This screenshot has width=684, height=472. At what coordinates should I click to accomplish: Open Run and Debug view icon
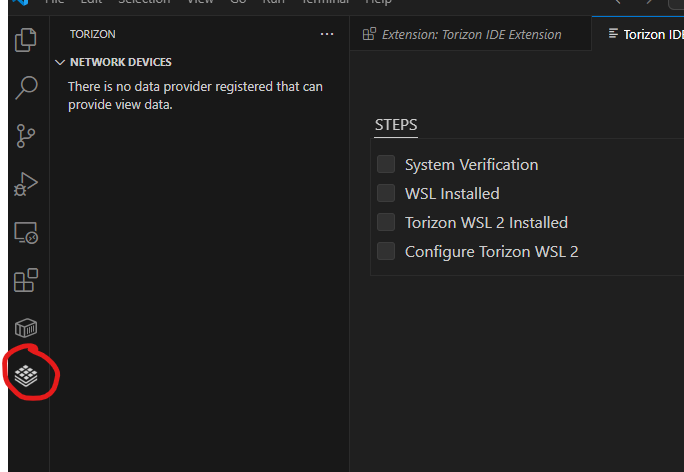26,184
